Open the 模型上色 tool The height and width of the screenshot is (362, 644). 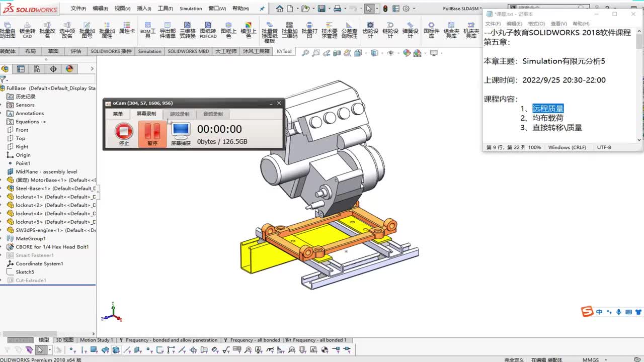tap(248, 30)
